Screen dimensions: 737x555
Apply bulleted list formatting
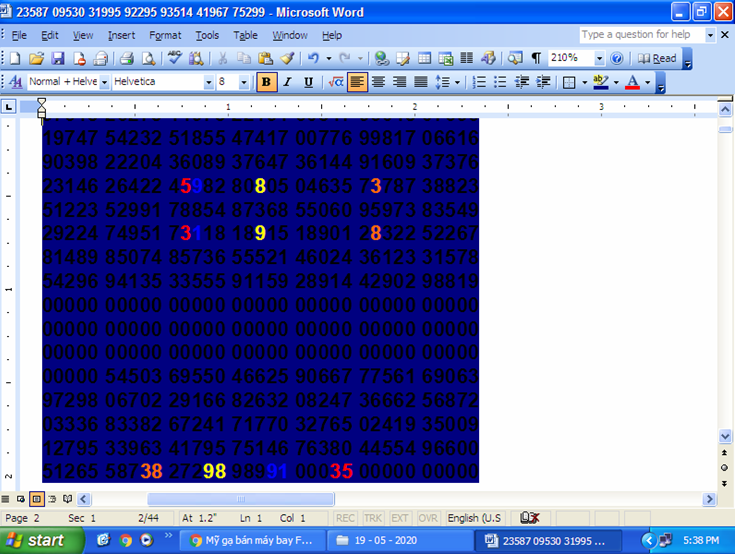[500, 82]
